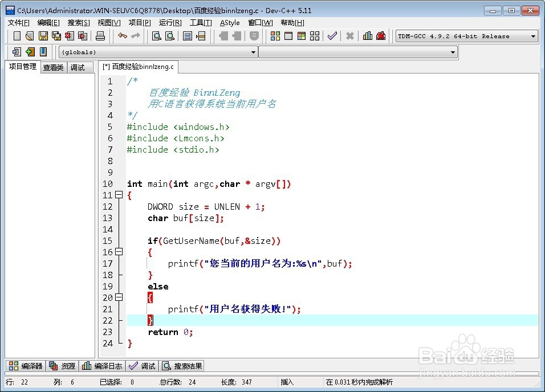
Task: Open the 帮助[H] menu
Action: click(x=292, y=23)
